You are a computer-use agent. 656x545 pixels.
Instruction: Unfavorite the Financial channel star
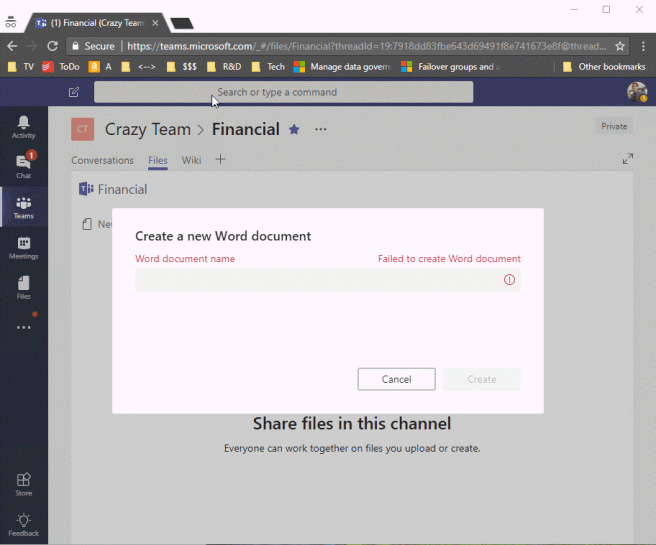294,130
